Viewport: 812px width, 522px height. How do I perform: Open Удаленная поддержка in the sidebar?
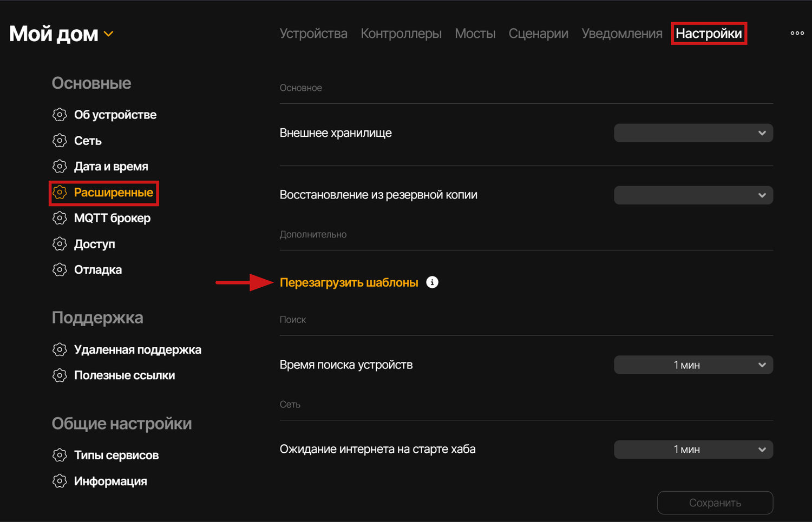point(137,350)
